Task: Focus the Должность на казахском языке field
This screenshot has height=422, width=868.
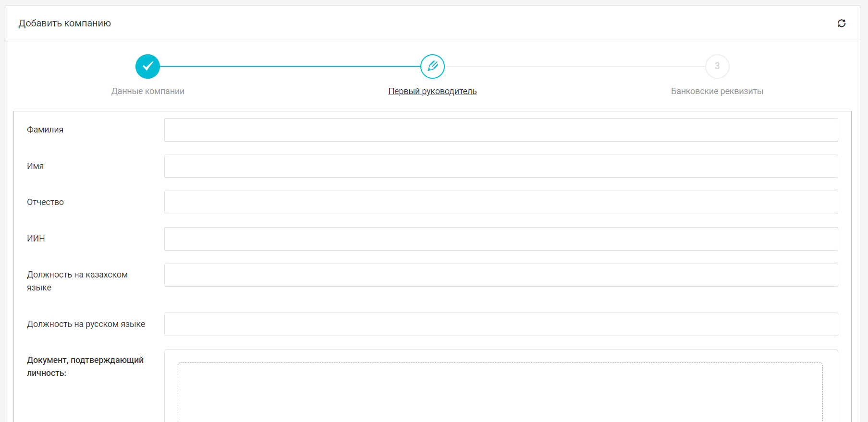Action: tap(501, 275)
